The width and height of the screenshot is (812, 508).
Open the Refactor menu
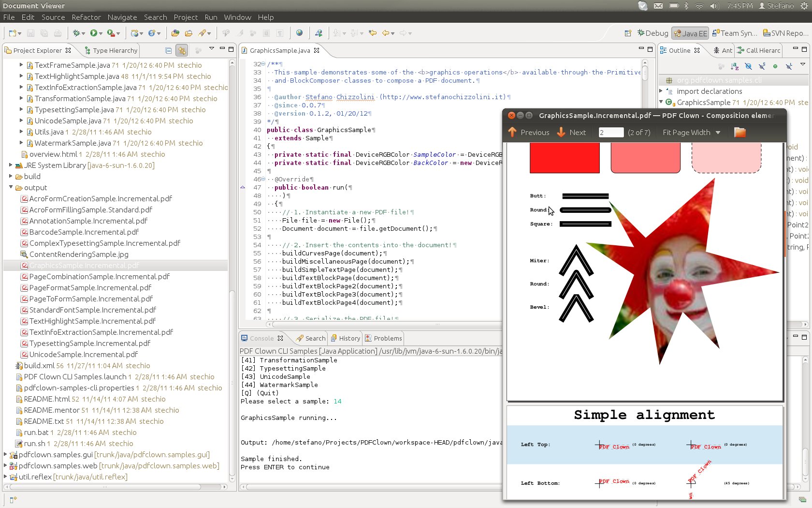pyautogui.click(x=86, y=17)
